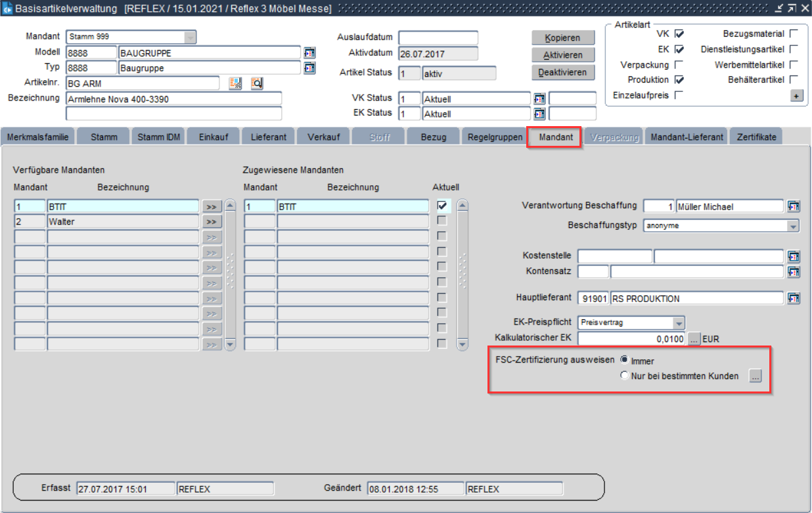Expand the Beschaffungstyp dropdown
The height and width of the screenshot is (513, 812).
793,226
